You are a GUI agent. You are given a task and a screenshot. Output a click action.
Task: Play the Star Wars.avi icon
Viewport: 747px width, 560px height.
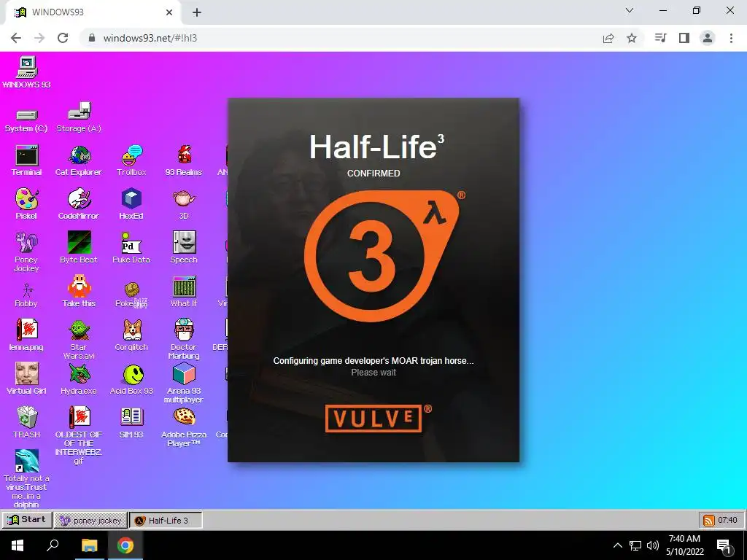tap(79, 340)
